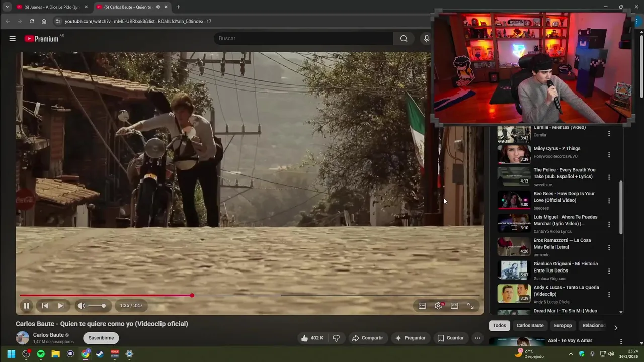Select the Carlos Baute filter chip
Screen dimensions: 644x362
tap(530, 325)
